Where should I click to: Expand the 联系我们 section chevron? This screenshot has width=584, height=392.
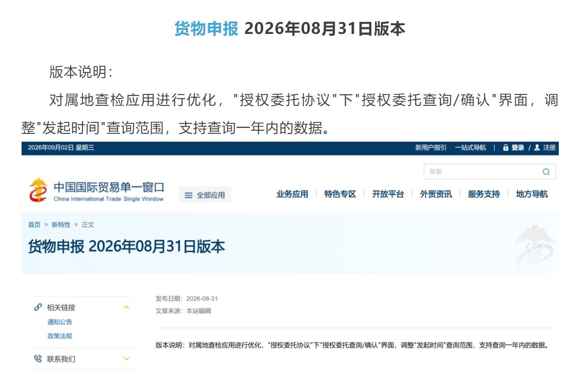[127, 359]
